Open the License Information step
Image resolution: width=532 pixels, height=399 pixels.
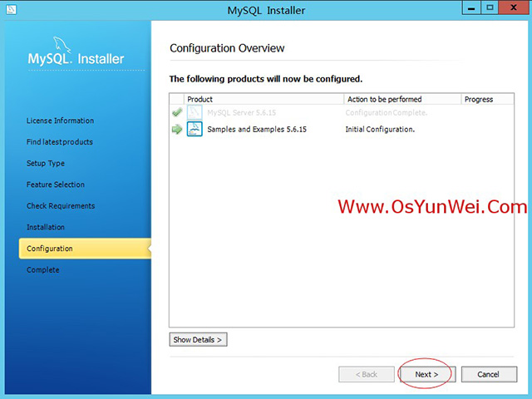60,121
